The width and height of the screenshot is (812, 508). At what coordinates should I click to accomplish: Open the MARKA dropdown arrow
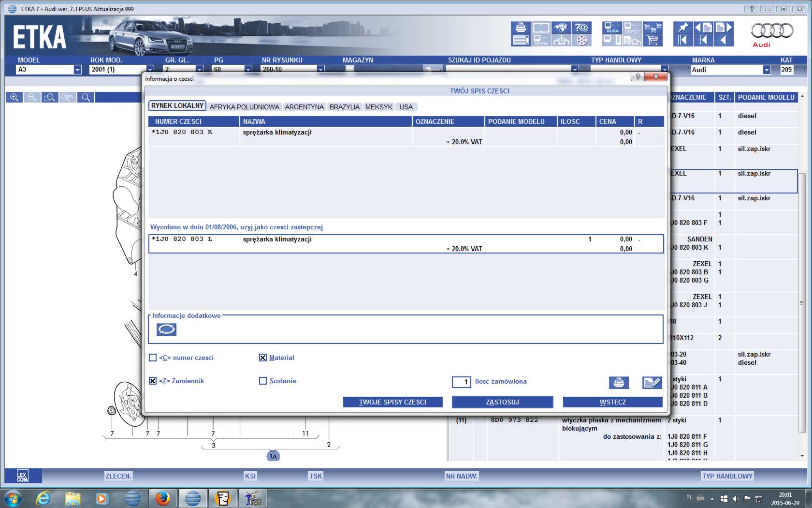767,70
